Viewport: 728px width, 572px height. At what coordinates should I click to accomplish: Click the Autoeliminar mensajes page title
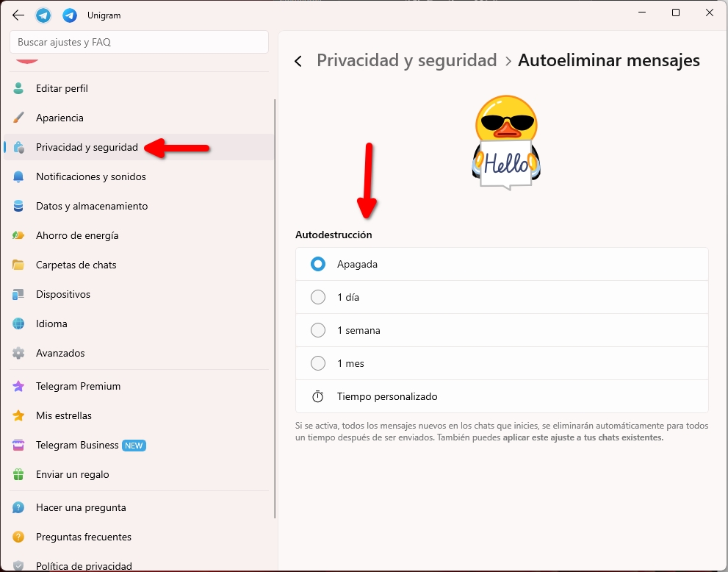609,60
